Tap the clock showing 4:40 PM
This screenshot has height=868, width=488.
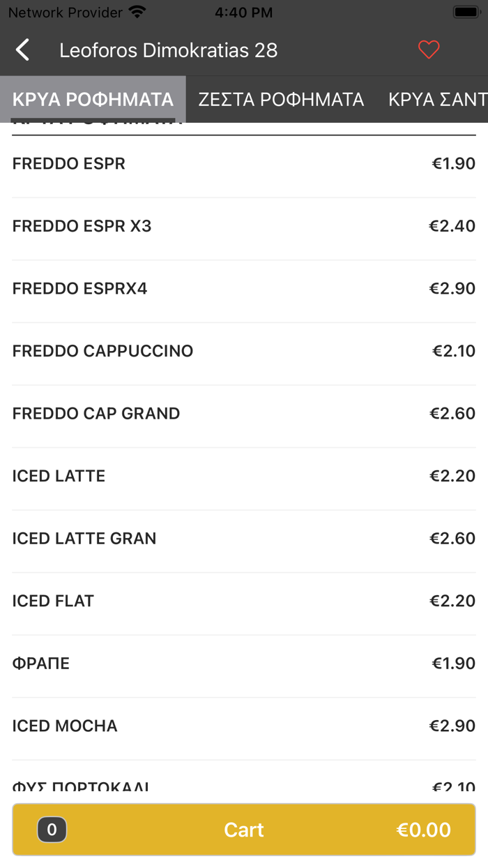[x=243, y=11]
